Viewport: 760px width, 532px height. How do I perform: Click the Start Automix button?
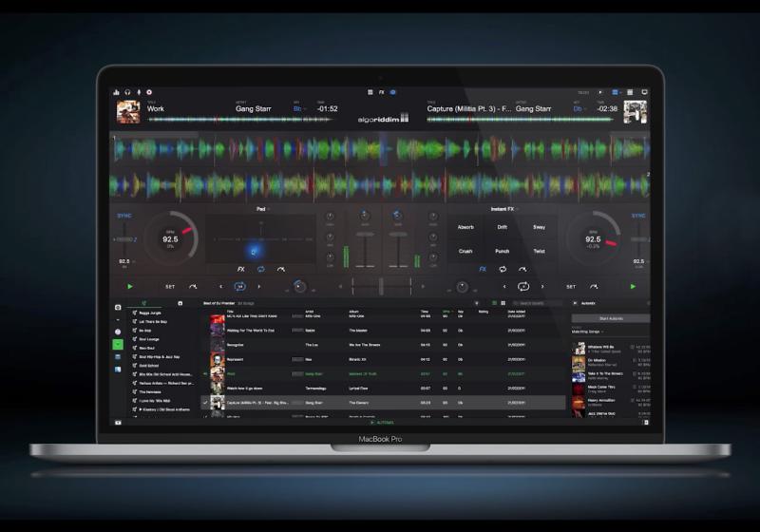pyautogui.click(x=610, y=318)
